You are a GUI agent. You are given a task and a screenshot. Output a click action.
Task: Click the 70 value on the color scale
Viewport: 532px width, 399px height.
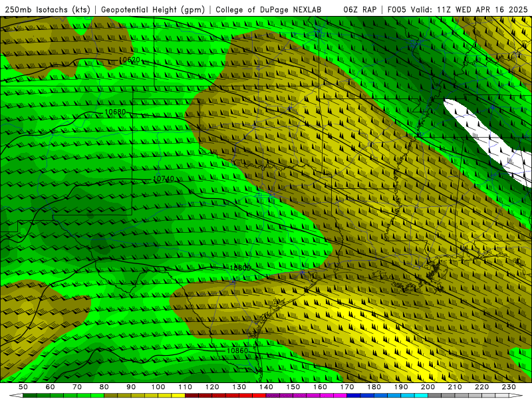click(x=77, y=387)
